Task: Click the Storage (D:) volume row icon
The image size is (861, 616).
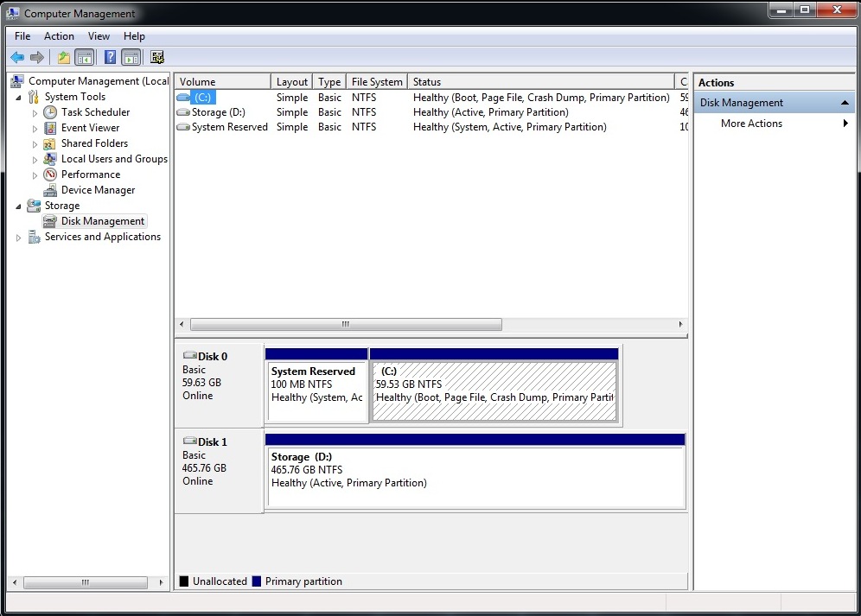Action: tap(183, 112)
